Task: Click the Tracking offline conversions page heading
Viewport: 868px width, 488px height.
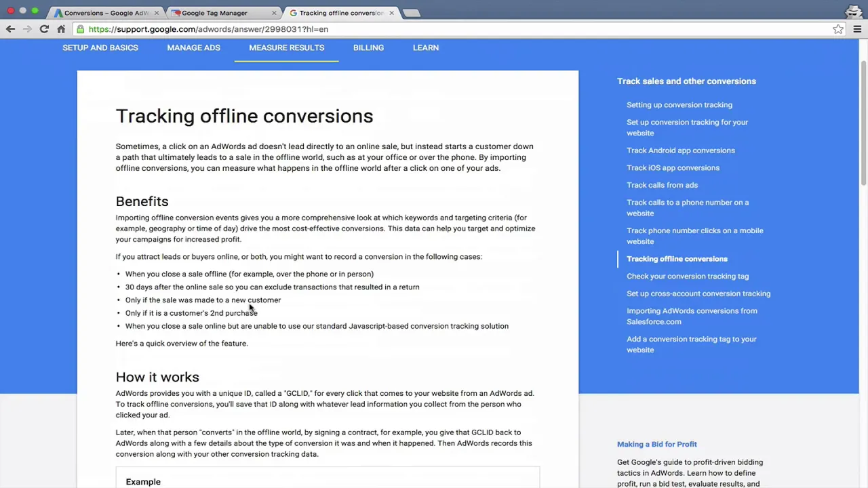Action: 244,116
